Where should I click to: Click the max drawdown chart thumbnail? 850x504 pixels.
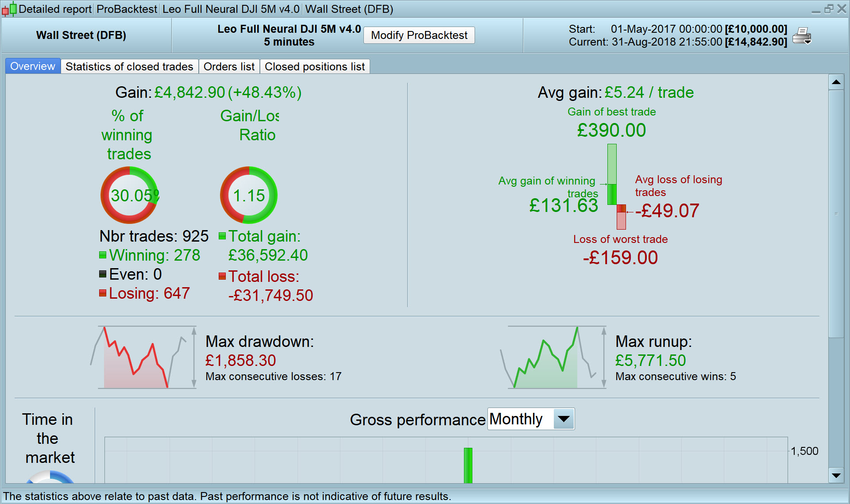coord(143,358)
